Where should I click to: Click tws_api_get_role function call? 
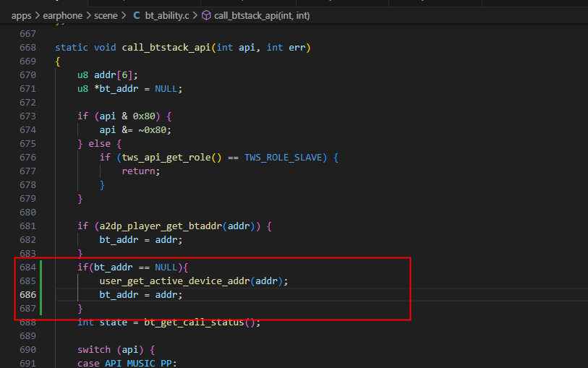(166, 158)
